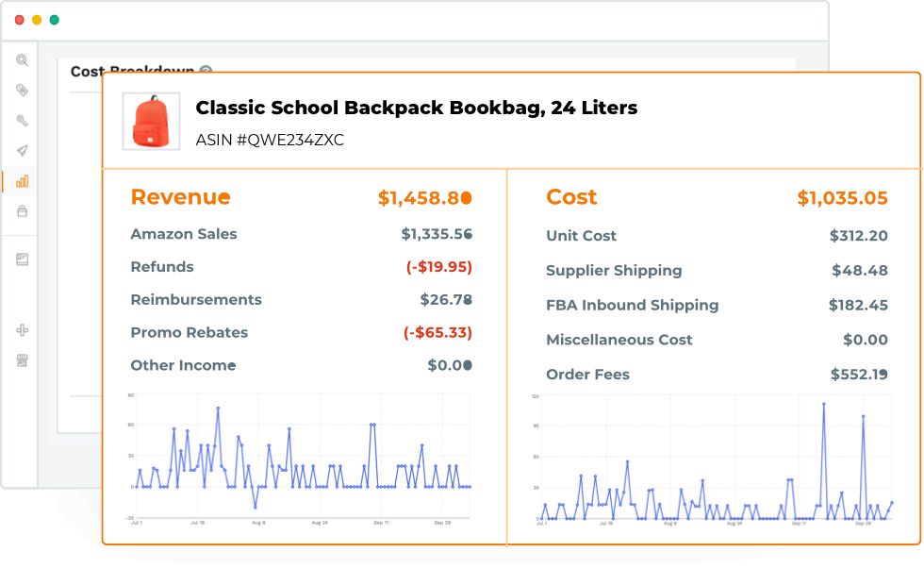Click the magnifier search icon in sidebar

(22, 60)
